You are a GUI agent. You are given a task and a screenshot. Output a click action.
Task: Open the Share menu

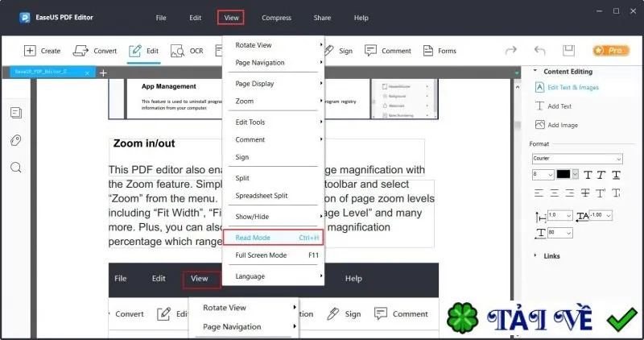tap(322, 18)
